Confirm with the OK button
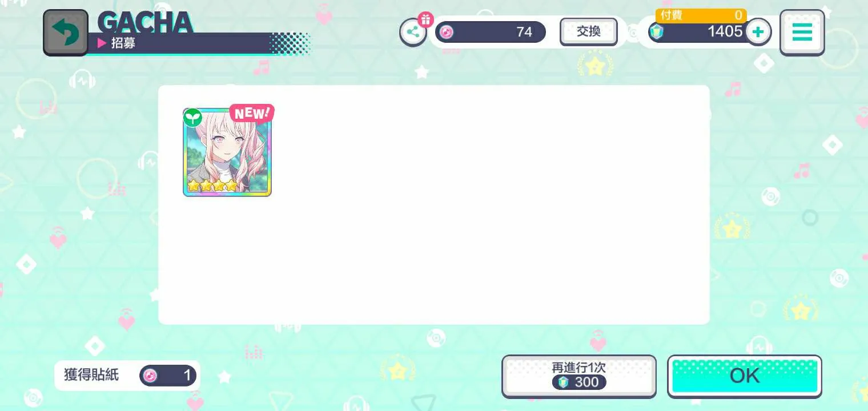This screenshot has height=411, width=868. [745, 376]
